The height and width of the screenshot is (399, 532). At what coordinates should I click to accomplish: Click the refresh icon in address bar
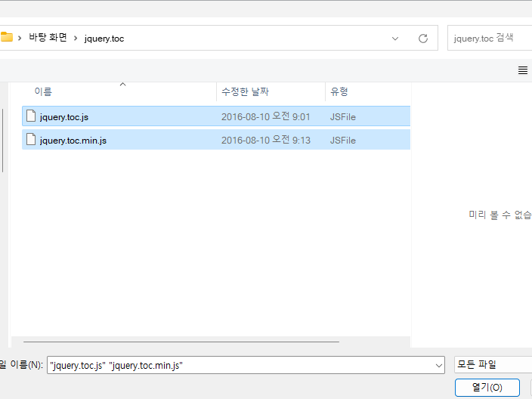click(422, 39)
